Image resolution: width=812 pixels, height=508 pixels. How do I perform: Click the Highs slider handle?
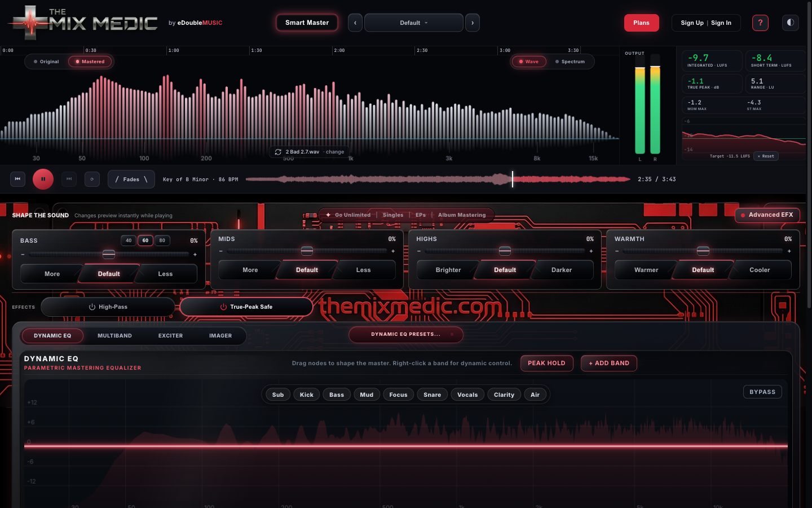click(x=505, y=251)
